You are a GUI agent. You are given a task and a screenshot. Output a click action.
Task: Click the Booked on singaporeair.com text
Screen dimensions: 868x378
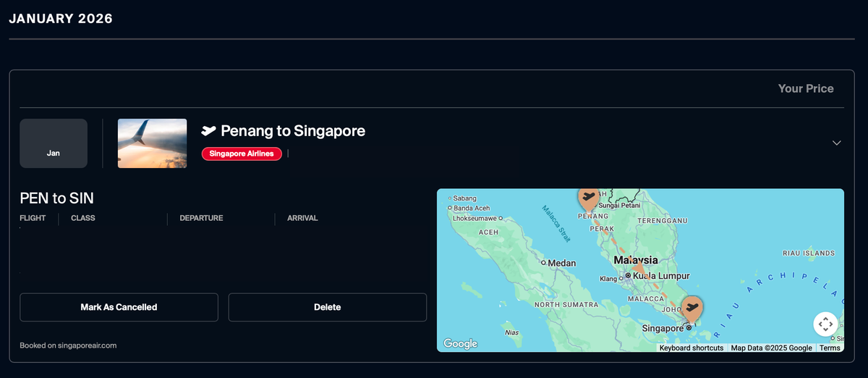68,345
